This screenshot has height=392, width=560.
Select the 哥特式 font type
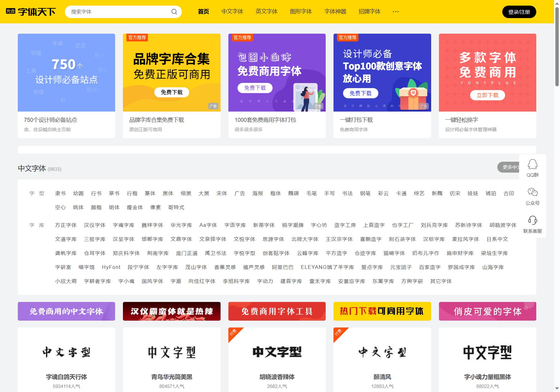(176, 208)
